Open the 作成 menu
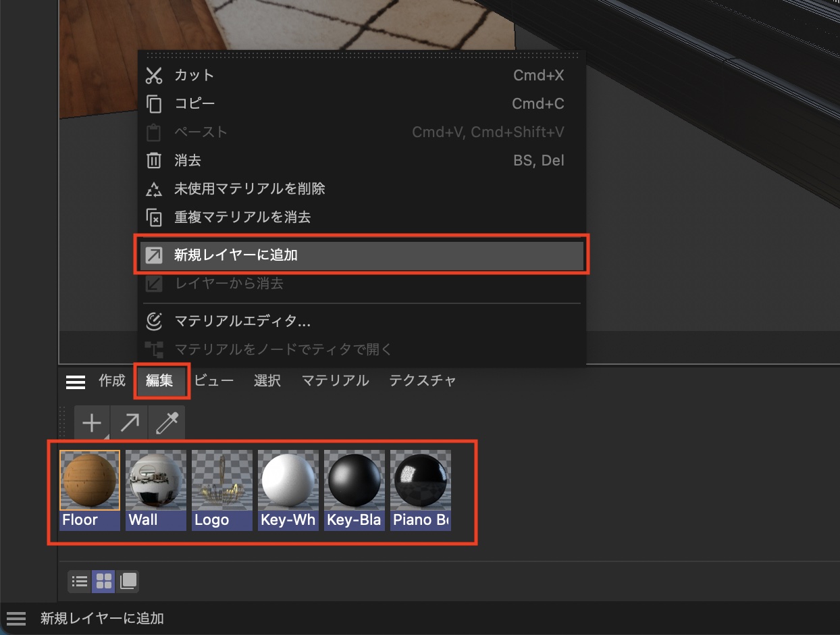Viewport: 840px width, 635px height. (112, 381)
